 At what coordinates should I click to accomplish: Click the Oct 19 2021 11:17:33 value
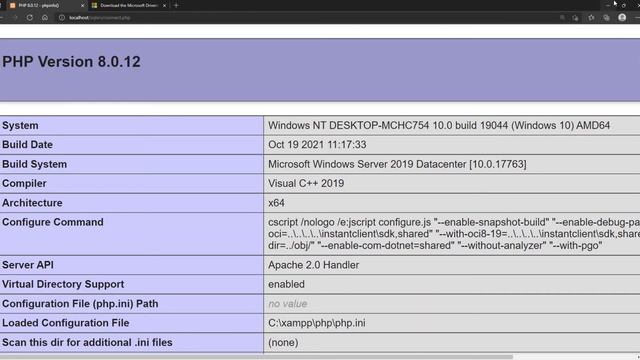coord(317,144)
